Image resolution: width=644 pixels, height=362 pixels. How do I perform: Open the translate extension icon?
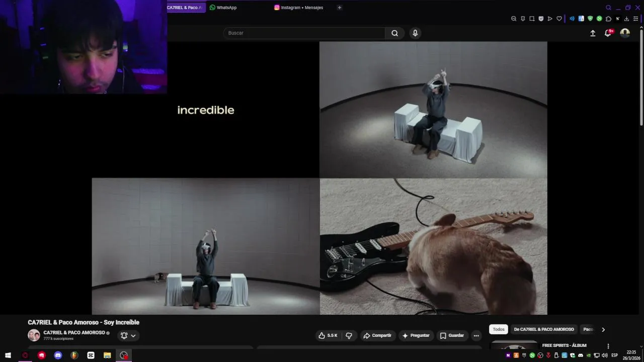pos(581,19)
